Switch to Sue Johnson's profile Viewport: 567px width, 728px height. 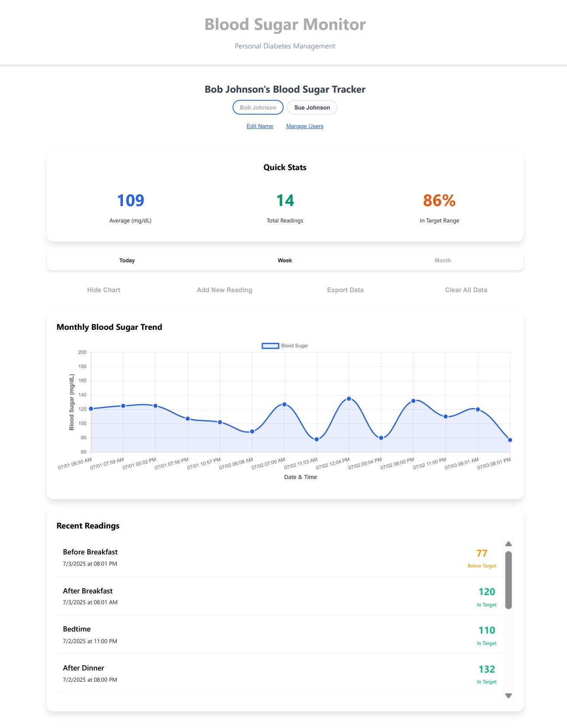[312, 107]
